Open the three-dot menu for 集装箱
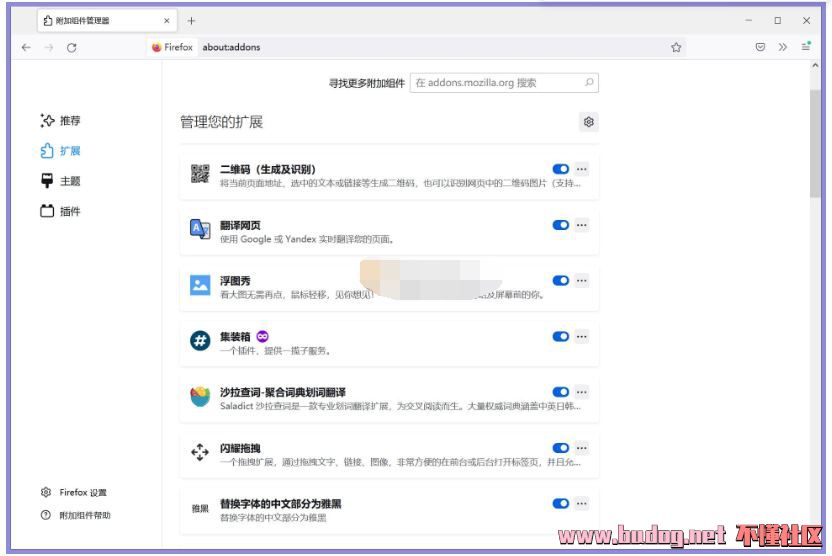Viewport: 832px width, 556px height. (x=582, y=336)
